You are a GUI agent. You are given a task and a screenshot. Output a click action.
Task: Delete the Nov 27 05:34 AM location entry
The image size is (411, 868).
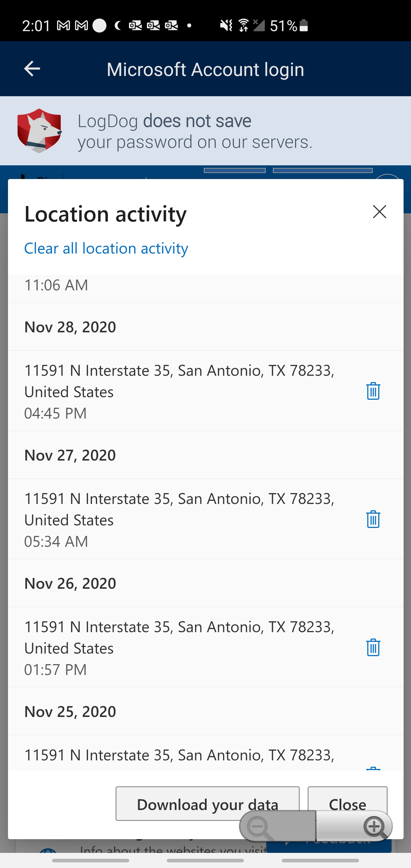[373, 519]
